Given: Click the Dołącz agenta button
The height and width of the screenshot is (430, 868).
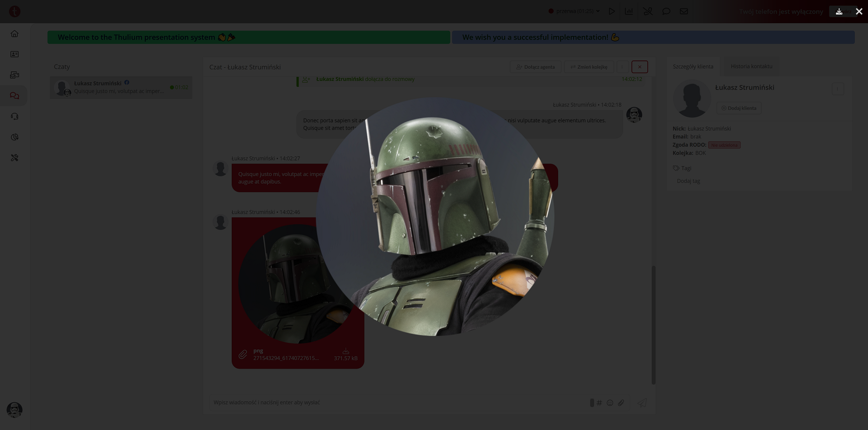Looking at the screenshot, I should (536, 67).
